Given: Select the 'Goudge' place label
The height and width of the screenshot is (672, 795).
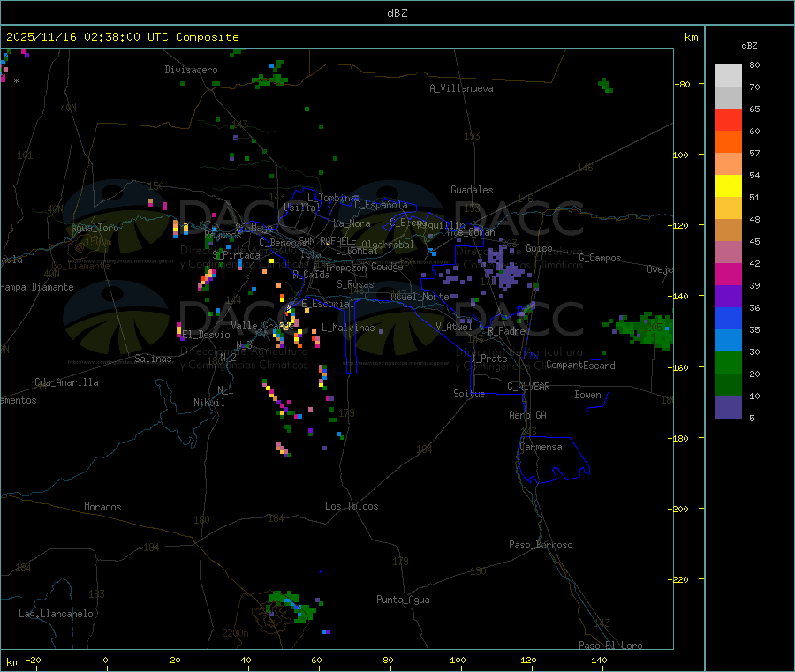Looking at the screenshot, I should 387,267.
